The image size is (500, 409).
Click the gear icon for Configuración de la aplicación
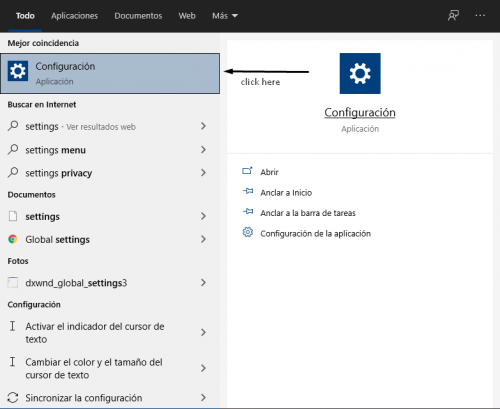(248, 232)
